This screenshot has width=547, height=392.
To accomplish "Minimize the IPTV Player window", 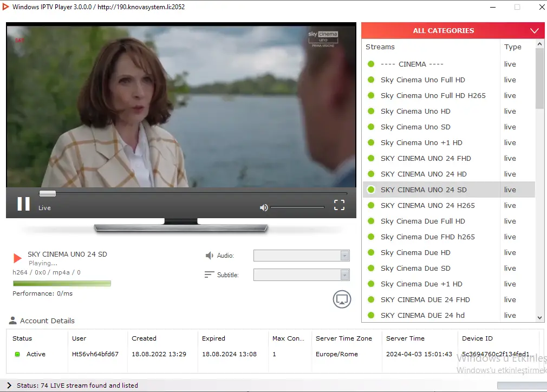I will (493, 7).
